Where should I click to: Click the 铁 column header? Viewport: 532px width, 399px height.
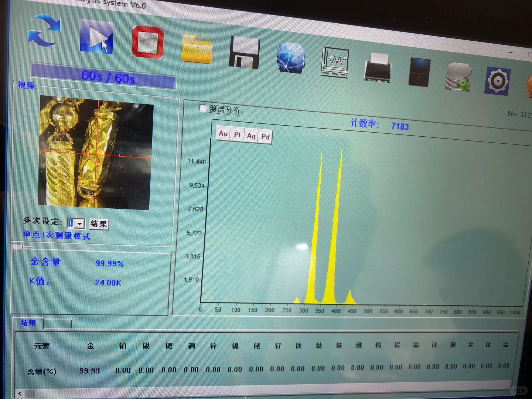(299, 345)
